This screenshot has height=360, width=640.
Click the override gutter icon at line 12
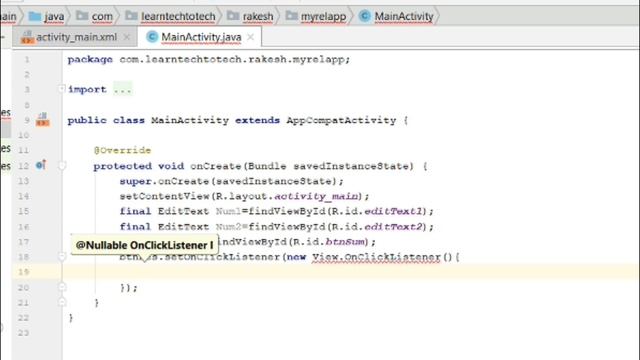41,165
